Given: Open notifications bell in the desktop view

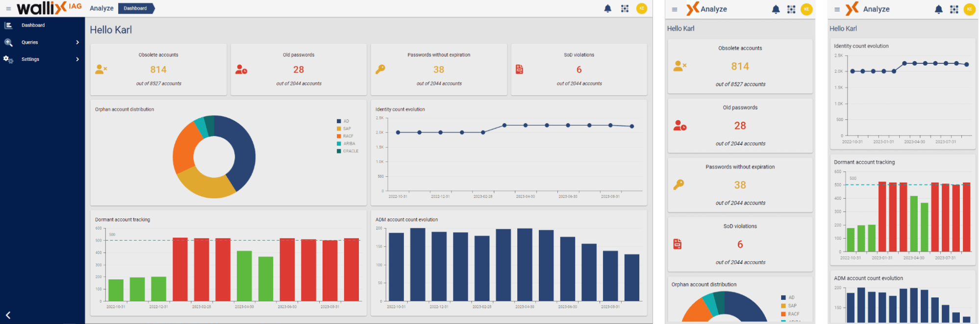Looking at the screenshot, I should tap(607, 8).
